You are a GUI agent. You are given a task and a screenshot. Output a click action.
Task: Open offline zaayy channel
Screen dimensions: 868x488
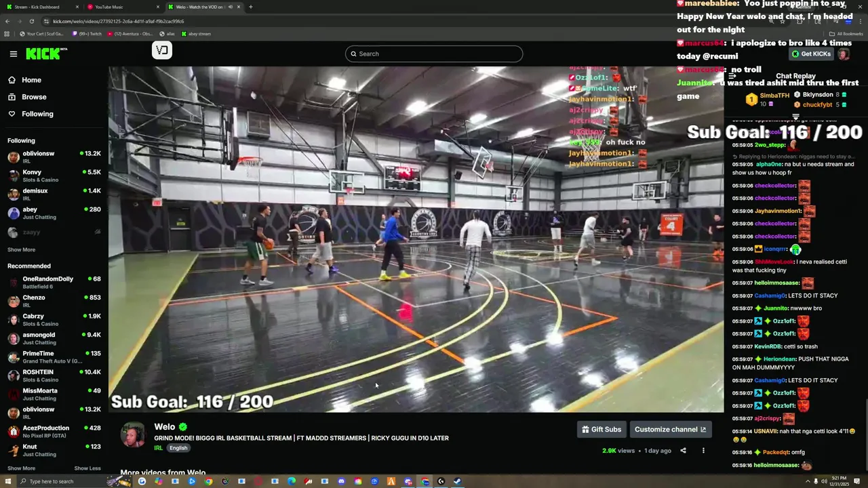click(54, 232)
